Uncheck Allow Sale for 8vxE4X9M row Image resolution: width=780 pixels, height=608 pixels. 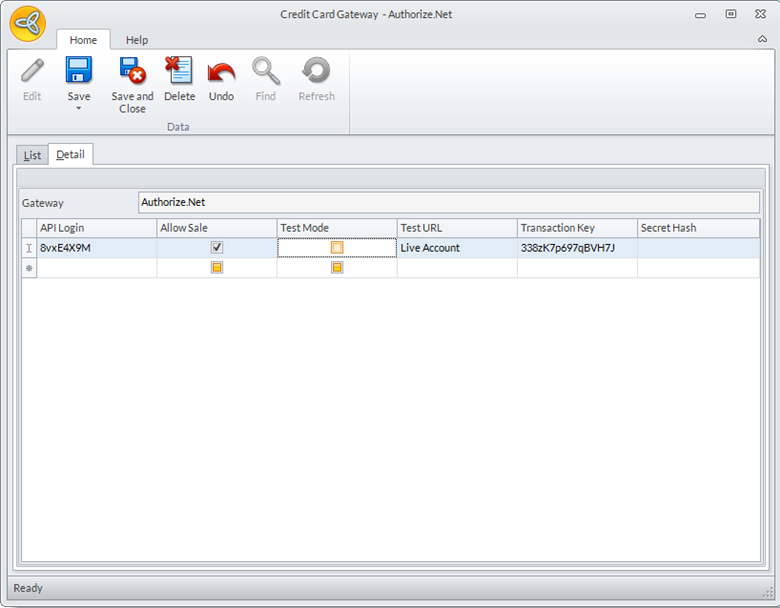[x=217, y=247]
